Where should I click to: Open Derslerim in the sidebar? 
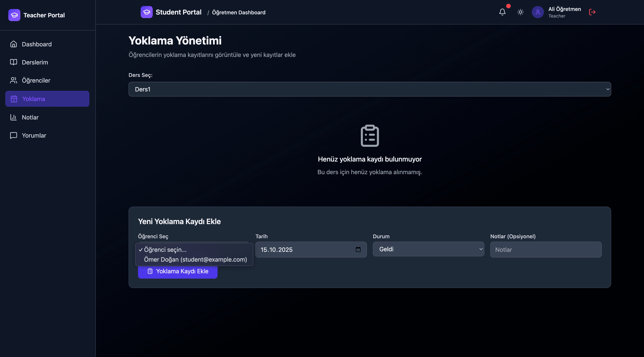click(35, 62)
